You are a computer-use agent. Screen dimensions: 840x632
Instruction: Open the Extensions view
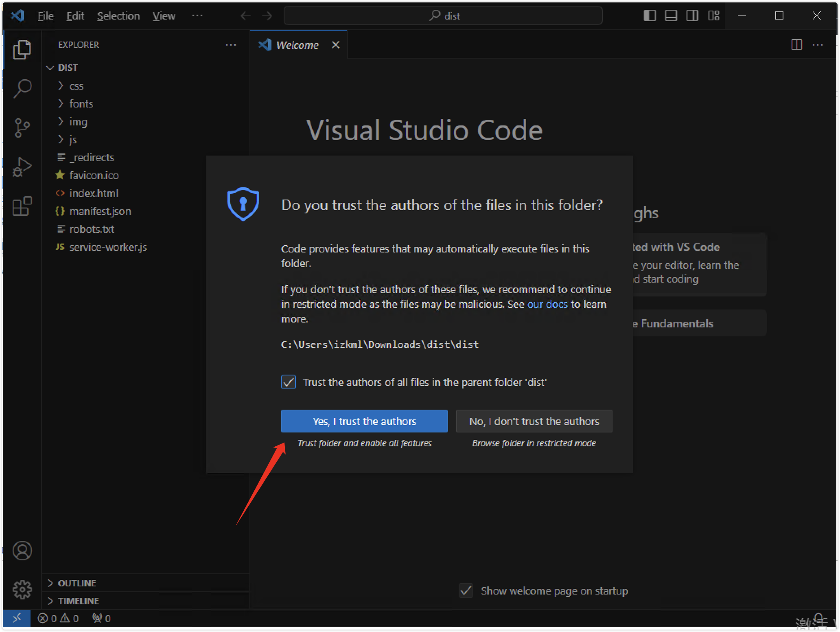[22, 206]
